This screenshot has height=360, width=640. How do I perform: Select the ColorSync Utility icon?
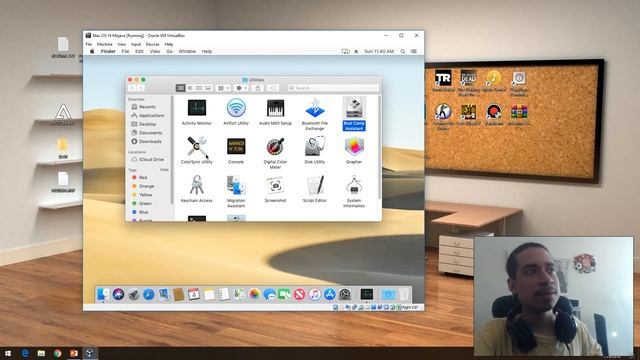point(197,147)
